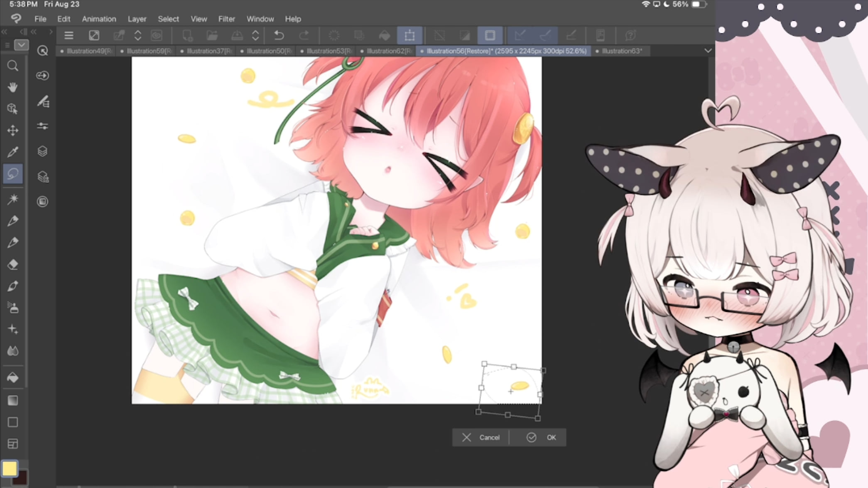
Task: Open the canvas tabs overflow chevron
Action: (x=708, y=51)
